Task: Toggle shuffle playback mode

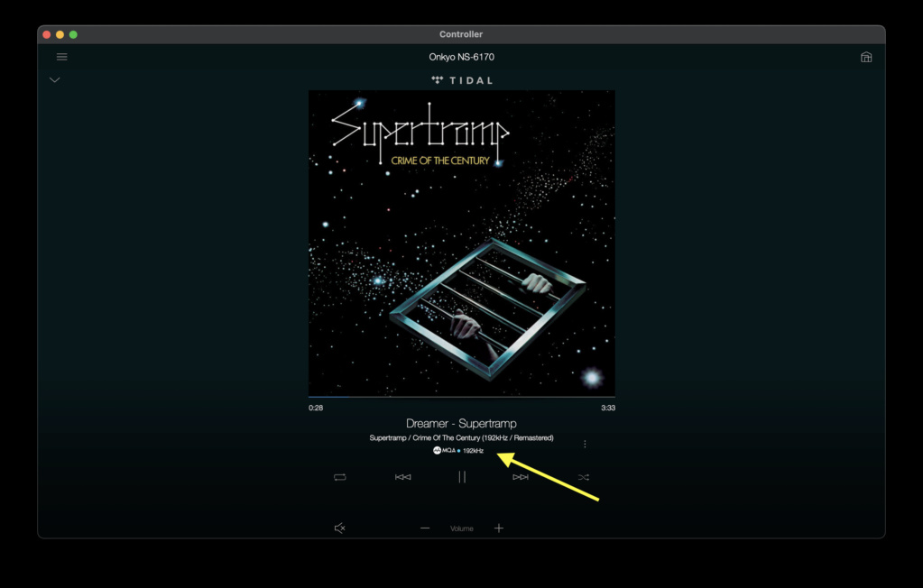Action: [584, 477]
